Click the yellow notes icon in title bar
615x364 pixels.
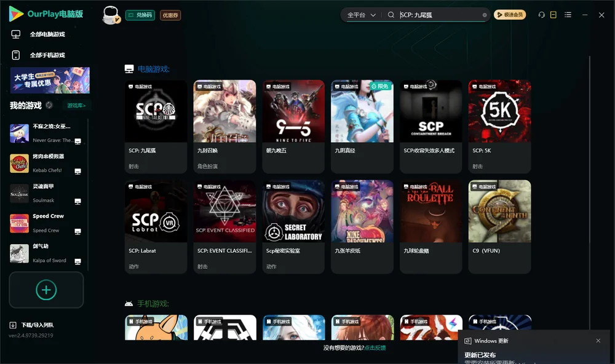coord(553,15)
